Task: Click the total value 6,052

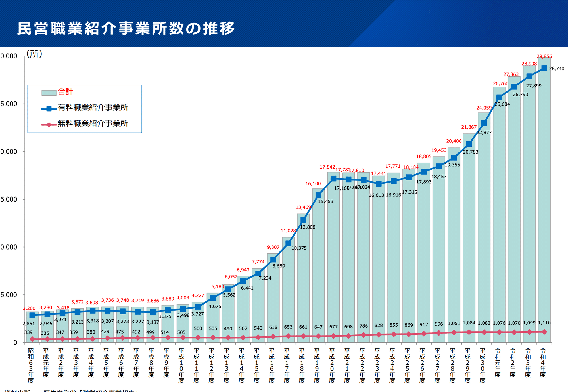Action: click(x=231, y=277)
